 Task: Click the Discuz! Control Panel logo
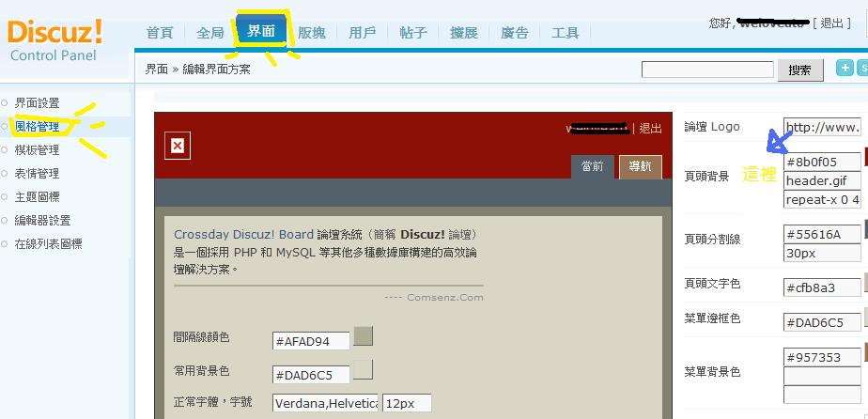(54, 40)
